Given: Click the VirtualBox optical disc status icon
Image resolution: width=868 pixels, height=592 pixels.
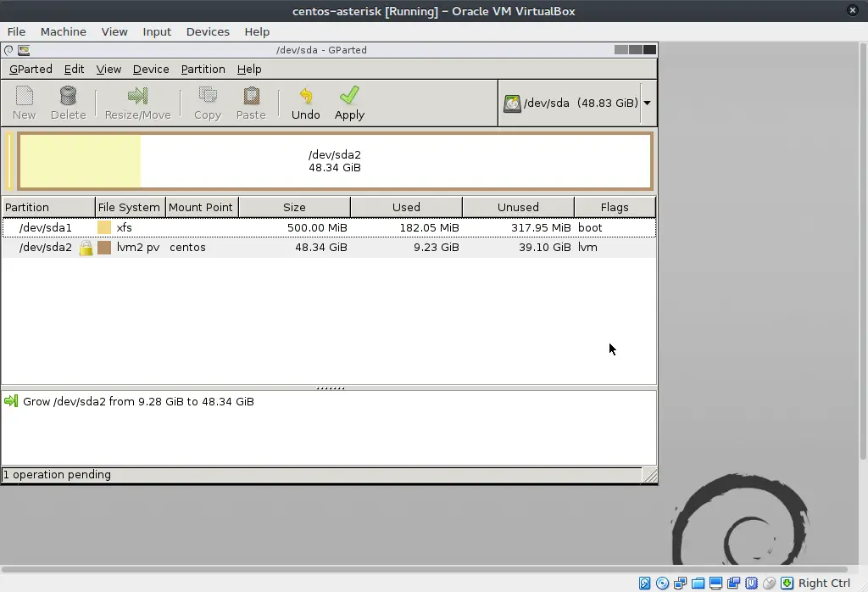Looking at the screenshot, I should [662, 584].
